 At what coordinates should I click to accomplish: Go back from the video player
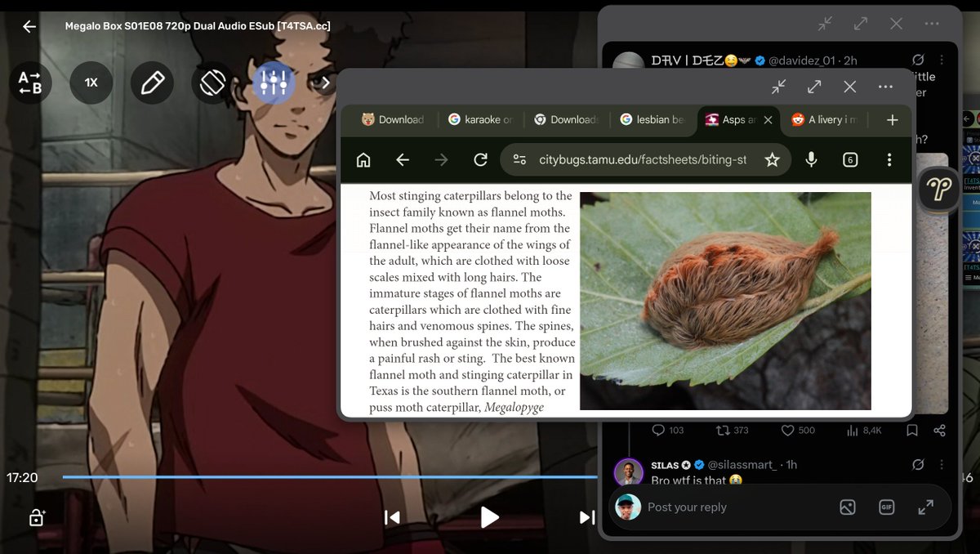click(x=29, y=26)
